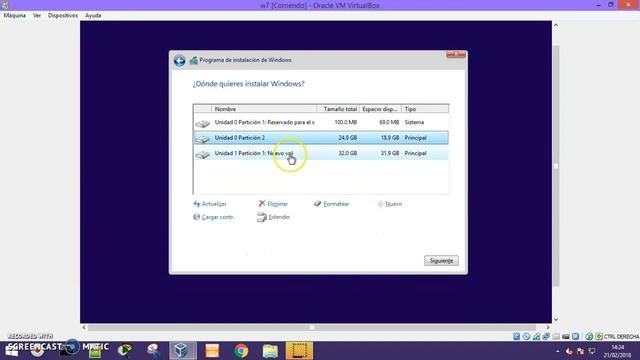The height and width of the screenshot is (360, 640).
Task: Open the Máquina menu
Action: pyautogui.click(x=15, y=15)
